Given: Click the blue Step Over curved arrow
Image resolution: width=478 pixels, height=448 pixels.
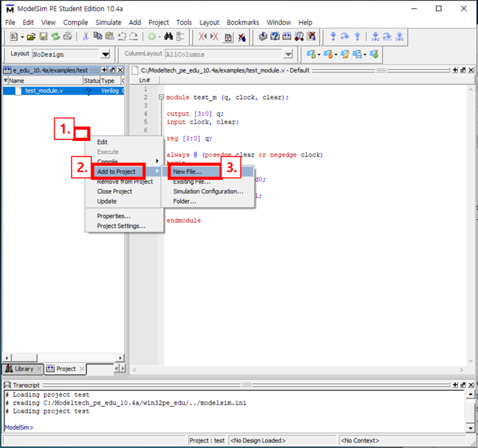Looking at the screenshot, I should pos(345,37).
